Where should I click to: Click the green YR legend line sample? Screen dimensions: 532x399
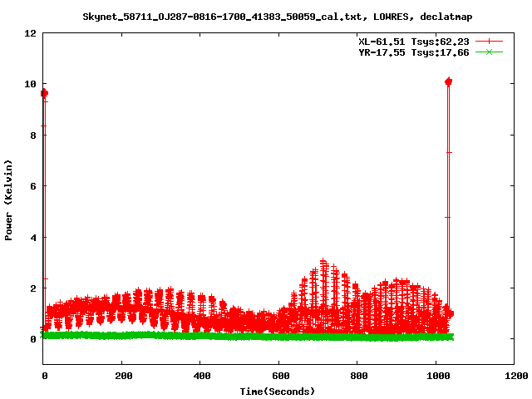[489, 52]
